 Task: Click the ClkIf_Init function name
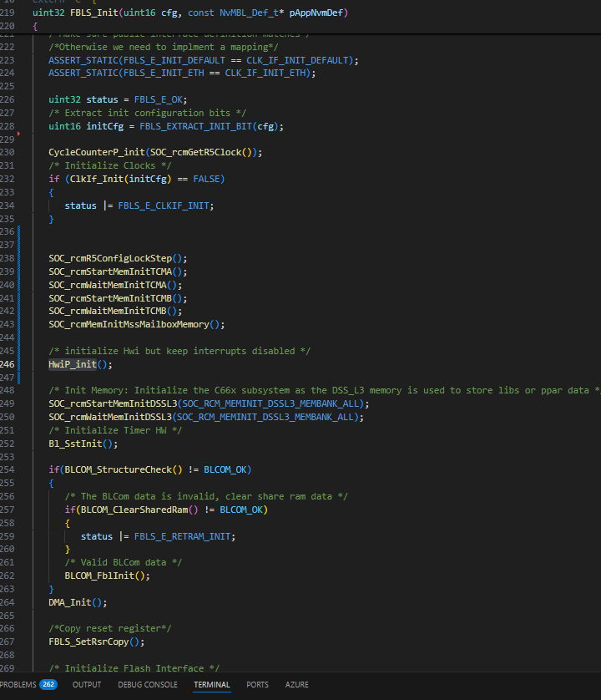click(96, 179)
